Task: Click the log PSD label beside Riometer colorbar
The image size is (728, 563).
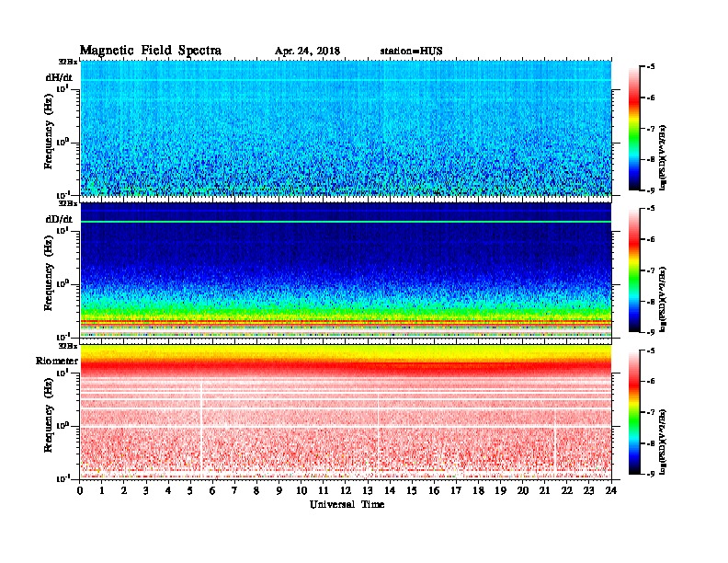Action: pyautogui.click(x=664, y=442)
